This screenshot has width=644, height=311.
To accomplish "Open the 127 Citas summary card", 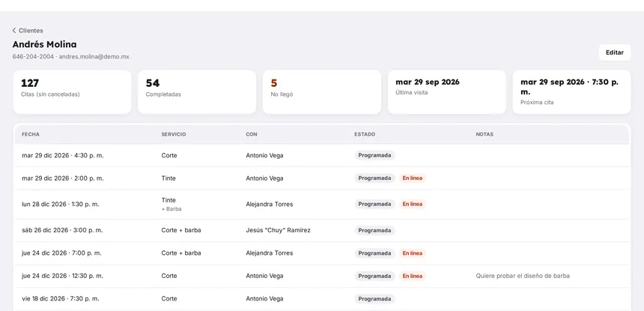I will [73, 91].
